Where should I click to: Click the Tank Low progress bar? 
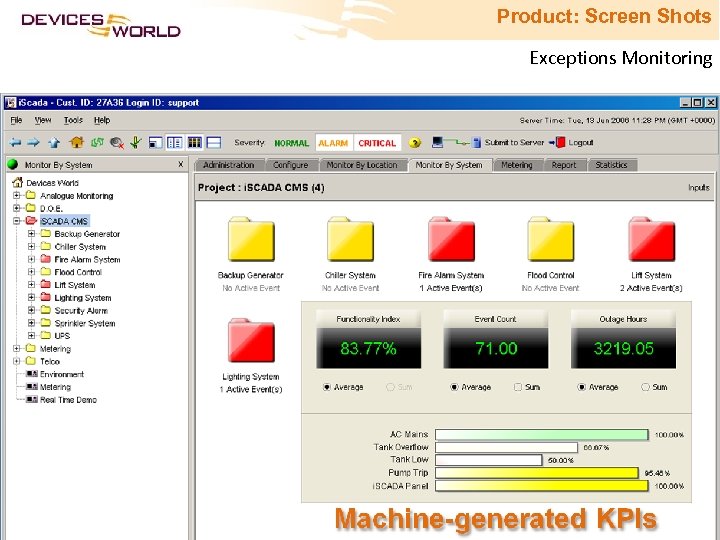click(x=489, y=460)
